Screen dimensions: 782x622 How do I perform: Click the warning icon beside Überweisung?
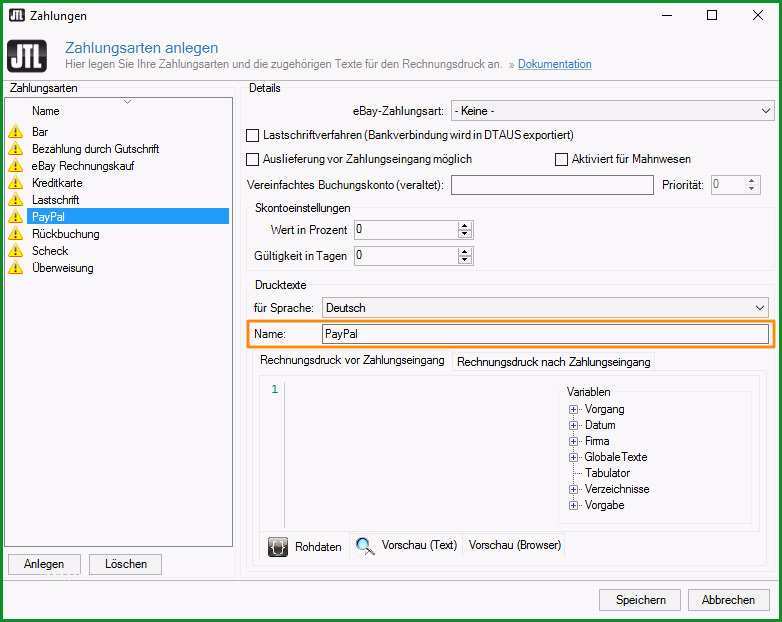coord(15,267)
